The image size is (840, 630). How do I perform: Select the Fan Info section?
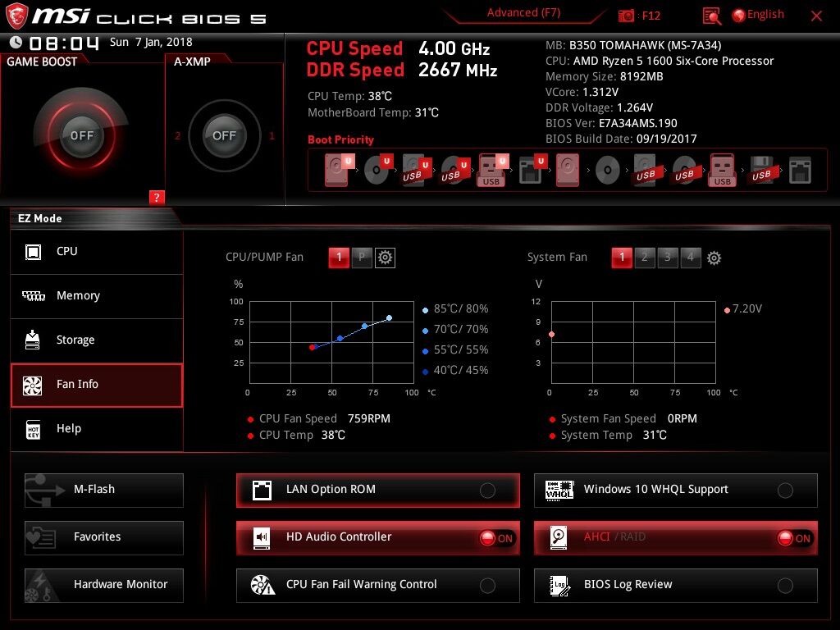[97, 385]
